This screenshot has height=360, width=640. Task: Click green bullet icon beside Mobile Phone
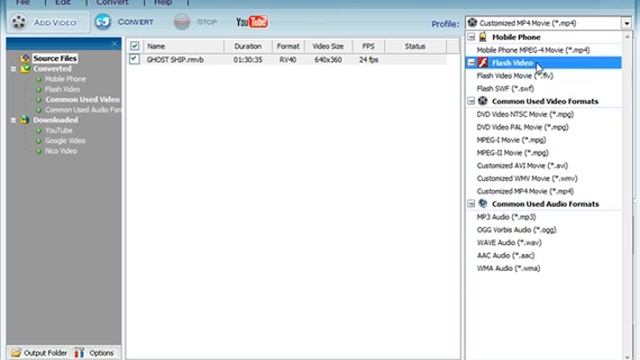(39, 79)
